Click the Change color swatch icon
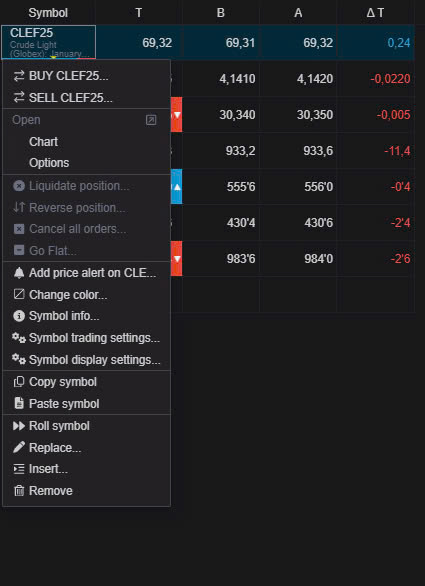425x586 pixels. [19, 294]
